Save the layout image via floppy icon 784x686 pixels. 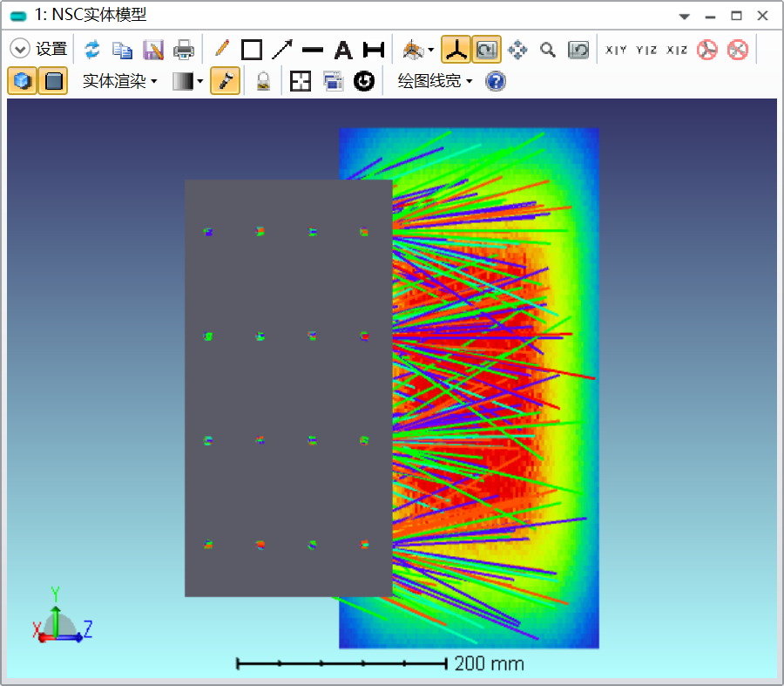[153, 50]
